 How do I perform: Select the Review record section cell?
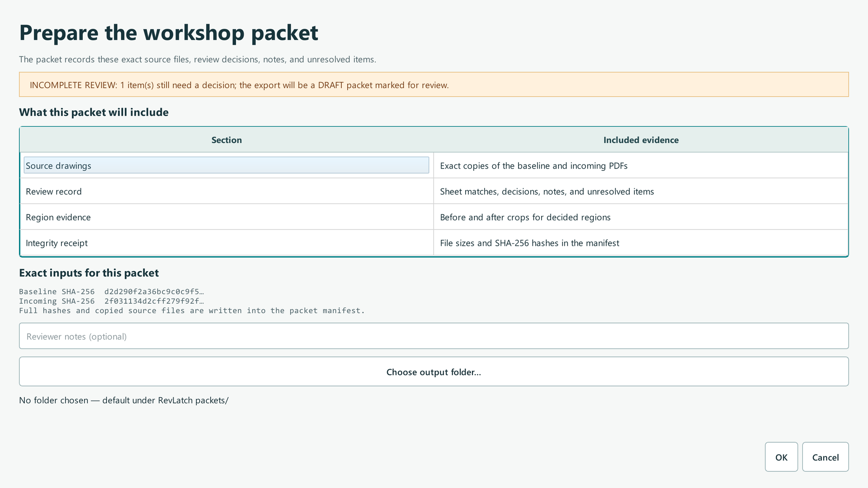point(226,191)
